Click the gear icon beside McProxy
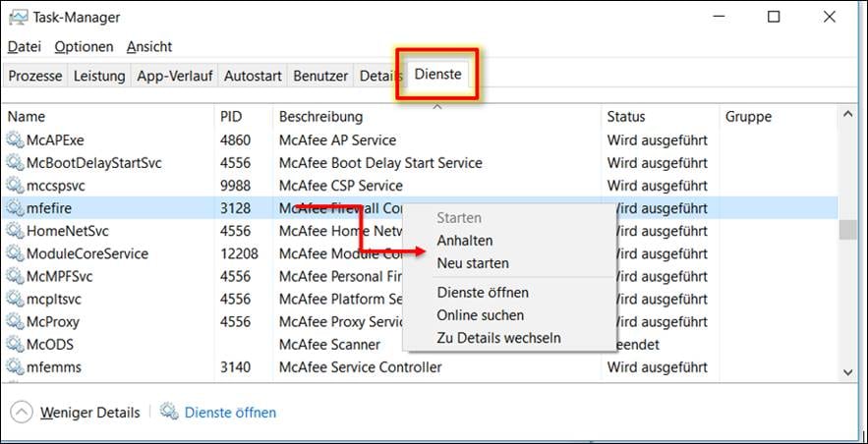The width and height of the screenshot is (868, 444). 15,321
